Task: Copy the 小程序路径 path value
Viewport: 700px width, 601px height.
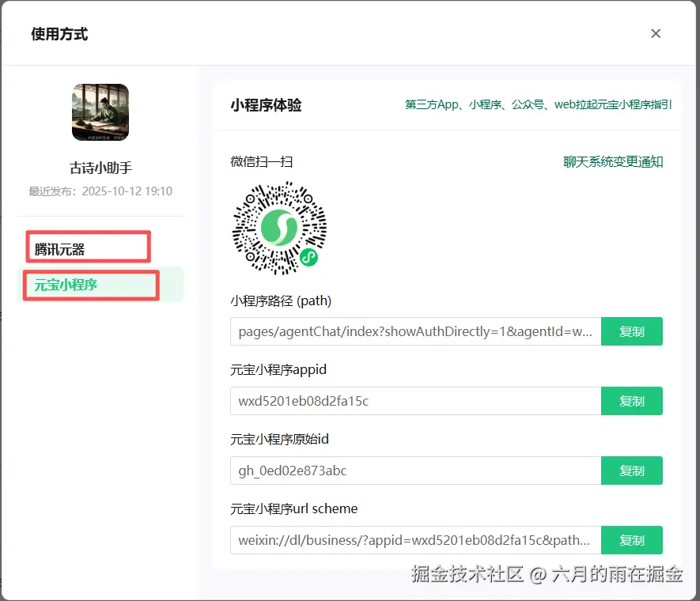Action: (x=632, y=331)
